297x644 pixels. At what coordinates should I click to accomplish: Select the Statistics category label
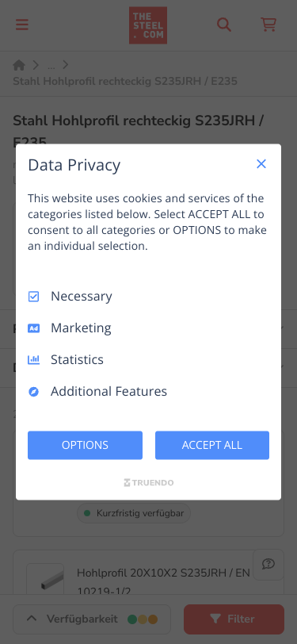pyautogui.click(x=77, y=359)
